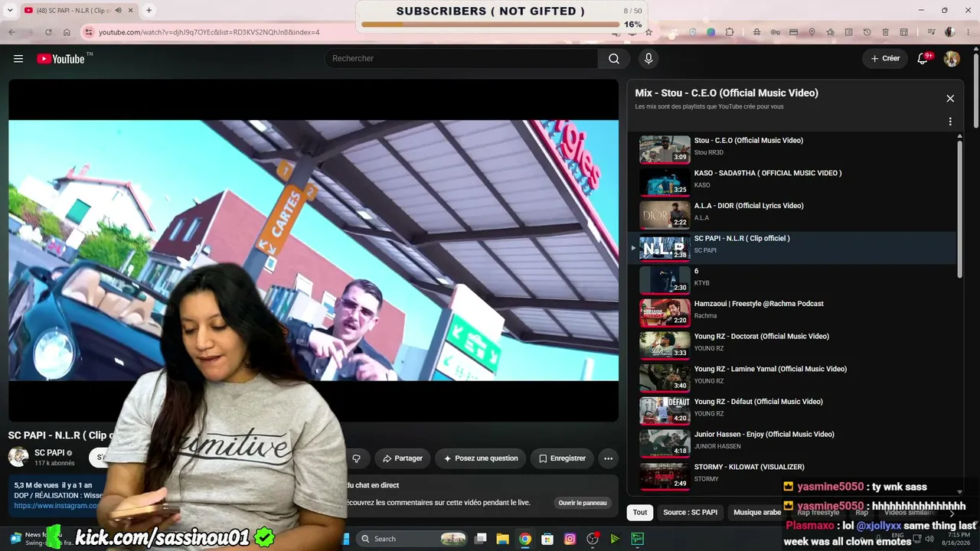The width and height of the screenshot is (980, 551).
Task: Select the Tout filter chip
Action: 640,513
